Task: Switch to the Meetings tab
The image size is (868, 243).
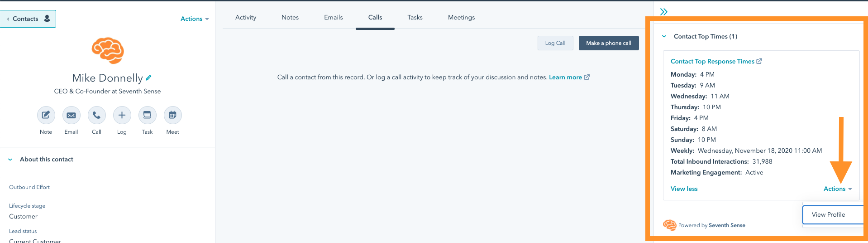Action: [x=462, y=17]
